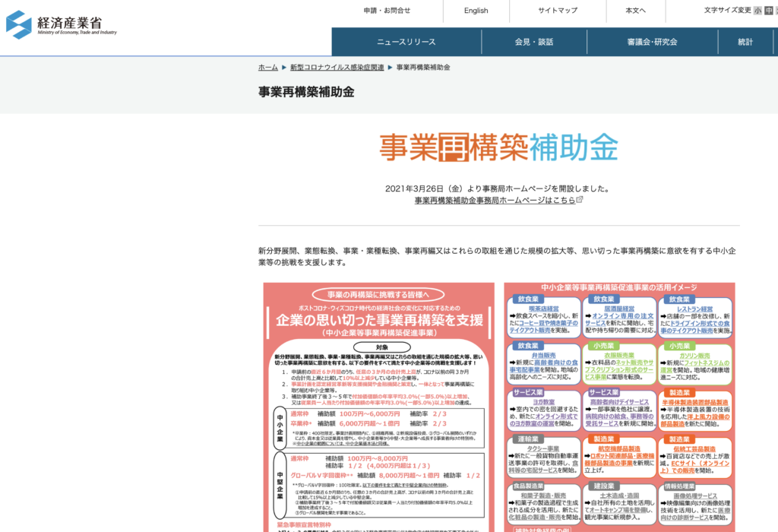This screenshot has width=778, height=532.
Task: Click 高齢者向けデイサービス in the usage flyer
Action: pyautogui.click(x=618, y=402)
